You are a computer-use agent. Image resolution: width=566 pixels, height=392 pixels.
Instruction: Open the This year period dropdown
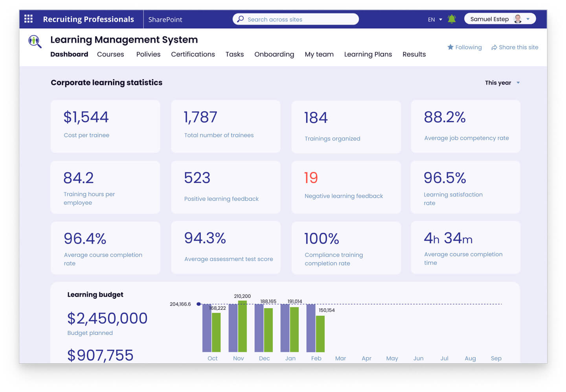click(502, 83)
